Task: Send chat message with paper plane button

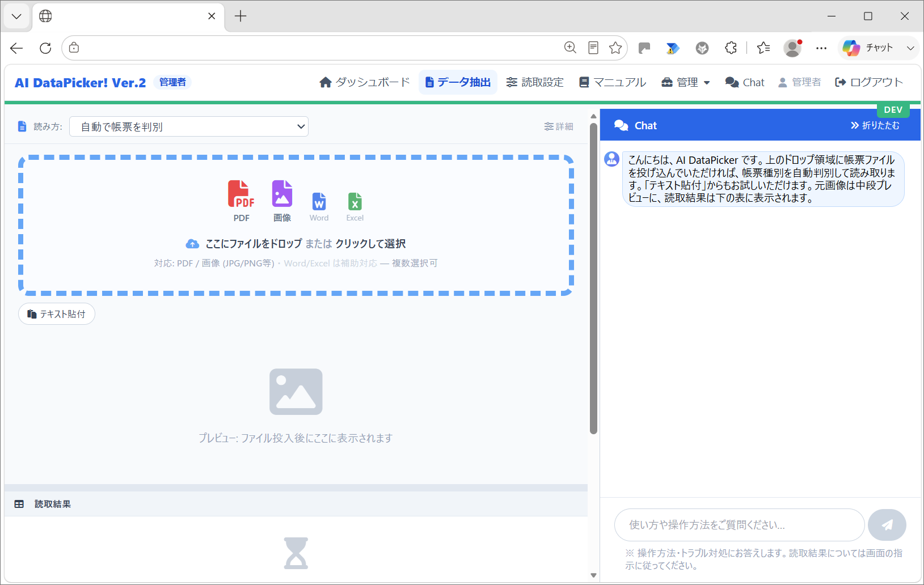Action: coord(887,525)
